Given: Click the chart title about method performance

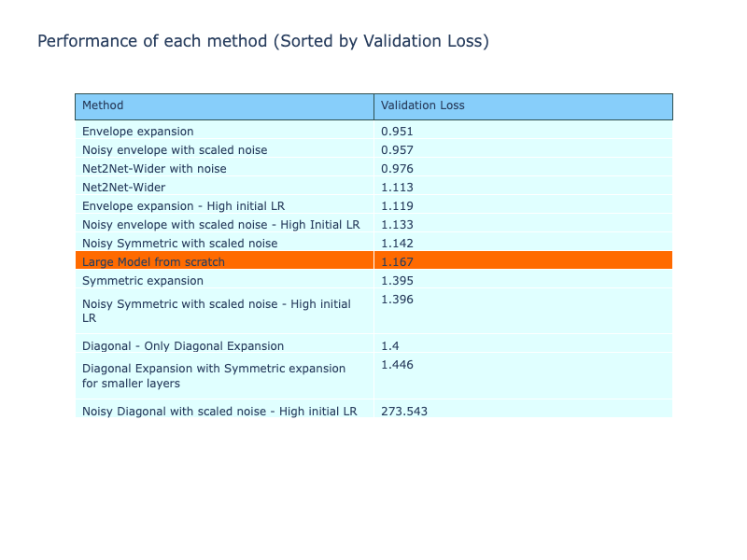Looking at the screenshot, I should coord(262,41).
